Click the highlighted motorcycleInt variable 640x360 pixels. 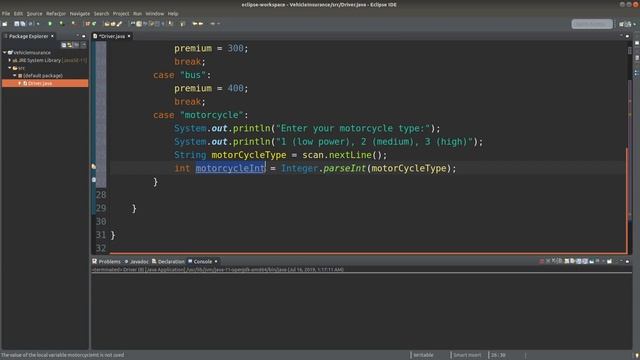tap(230, 168)
